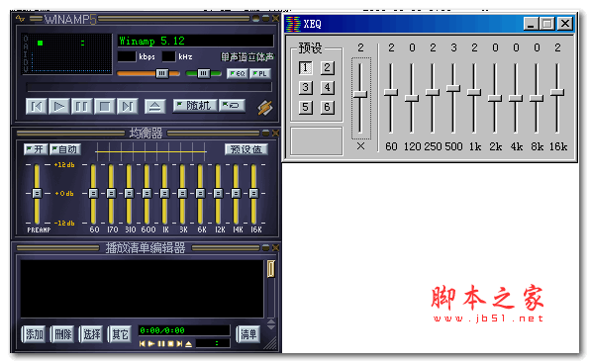Image resolution: width=590 pixels, height=364 pixels.
Task: Open file with the Eject button
Action: (155, 107)
